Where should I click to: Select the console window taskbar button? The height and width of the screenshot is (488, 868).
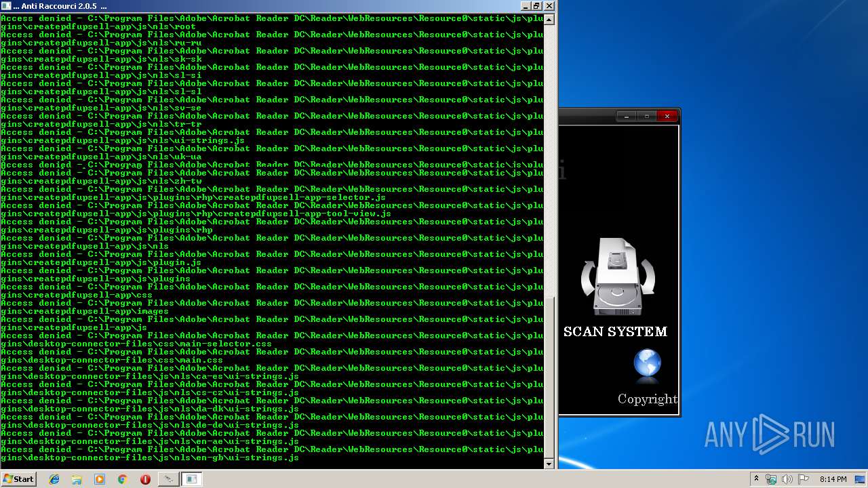(x=191, y=479)
